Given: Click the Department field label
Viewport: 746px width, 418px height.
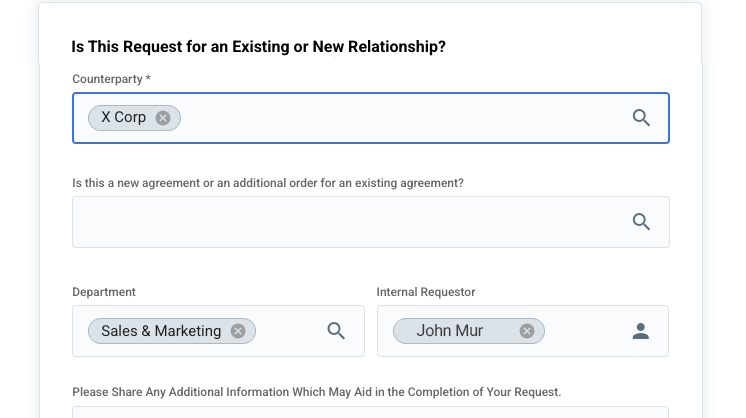Looking at the screenshot, I should click(104, 292).
